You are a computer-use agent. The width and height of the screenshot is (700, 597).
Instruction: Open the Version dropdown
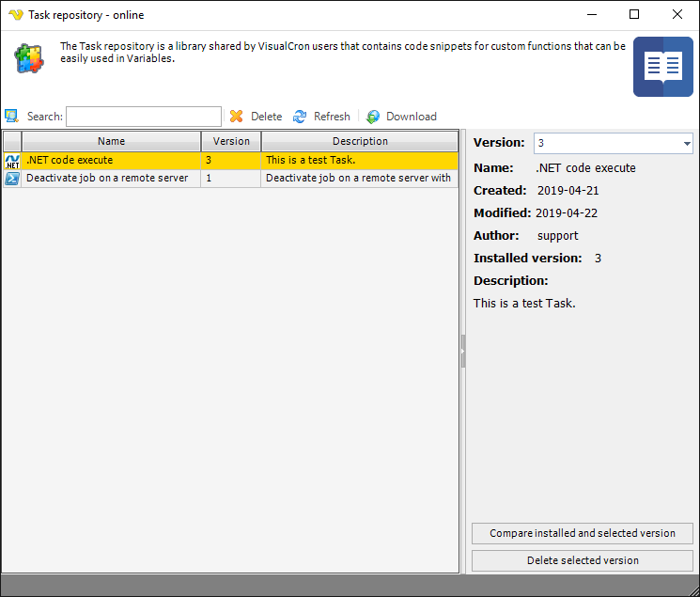687,144
